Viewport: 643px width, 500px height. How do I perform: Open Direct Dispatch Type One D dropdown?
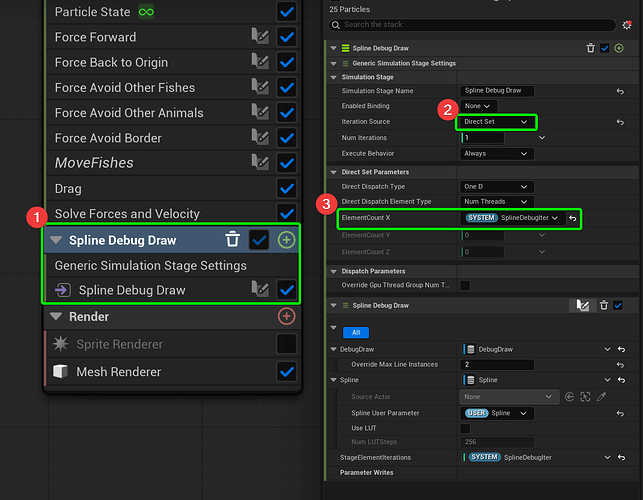click(497, 187)
